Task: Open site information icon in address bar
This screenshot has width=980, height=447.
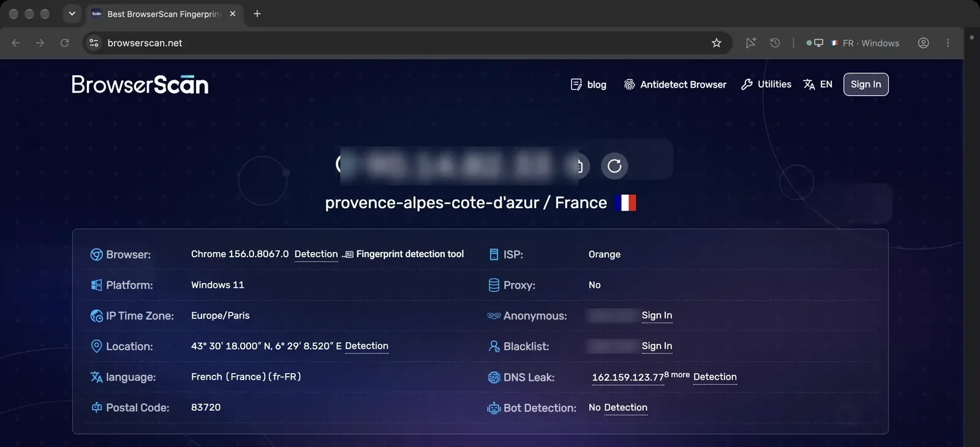Action: [94, 43]
